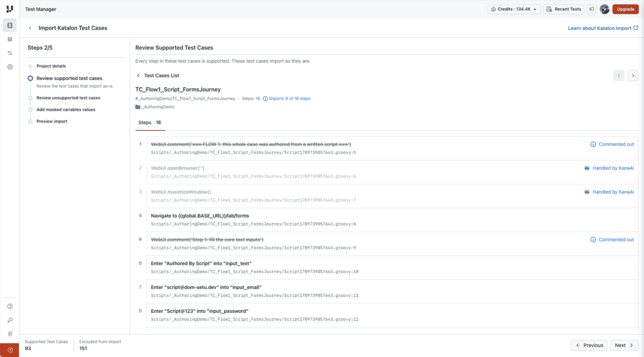Image resolution: width=644 pixels, height=357 pixels.
Task: Click the Steps count badge 16
Action: pyautogui.click(x=159, y=123)
